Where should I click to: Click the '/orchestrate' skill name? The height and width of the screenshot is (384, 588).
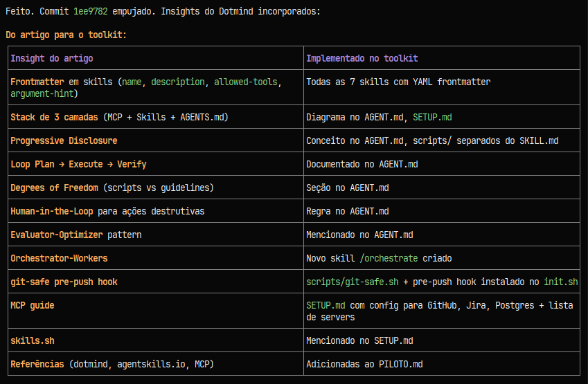(x=389, y=259)
